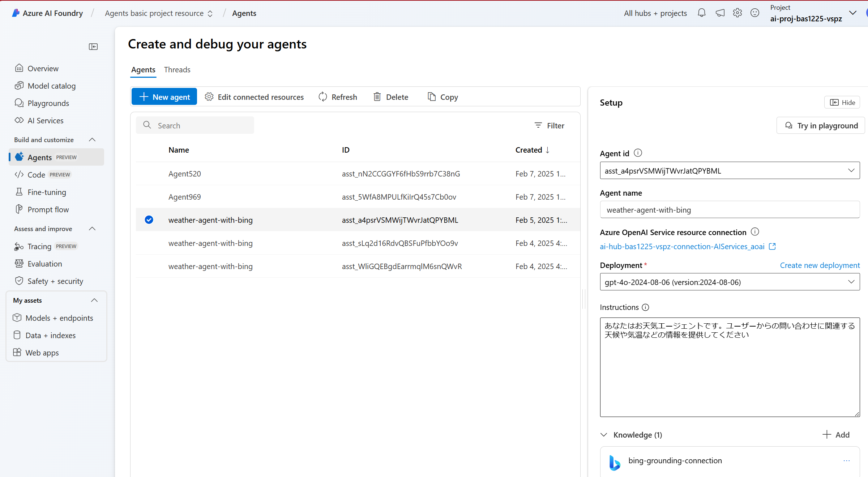Click the Azure OpenAI connection info icon
868x477 pixels.
(x=755, y=232)
